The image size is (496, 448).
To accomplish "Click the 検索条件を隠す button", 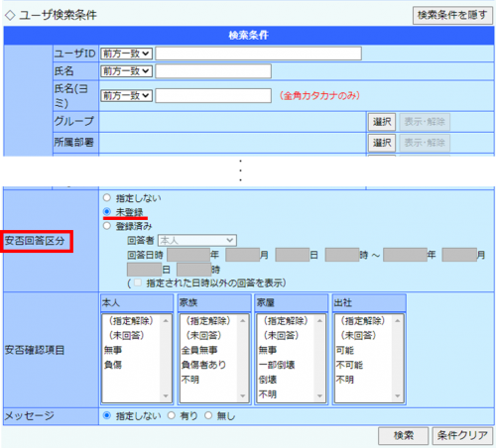I will (452, 15).
